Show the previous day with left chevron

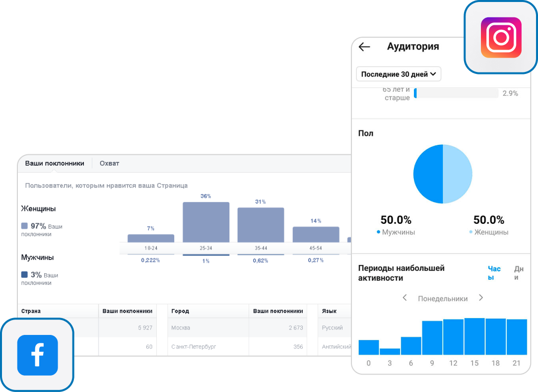pyautogui.click(x=404, y=298)
